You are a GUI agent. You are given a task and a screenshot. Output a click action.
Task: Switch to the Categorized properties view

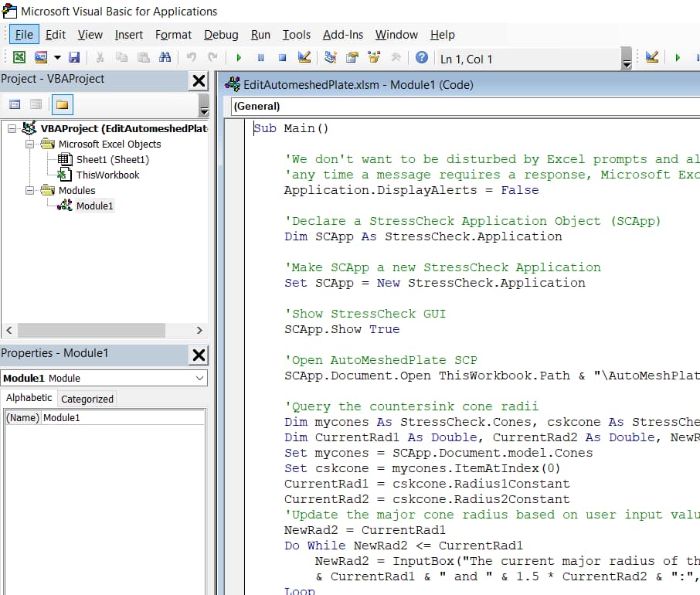tap(87, 399)
